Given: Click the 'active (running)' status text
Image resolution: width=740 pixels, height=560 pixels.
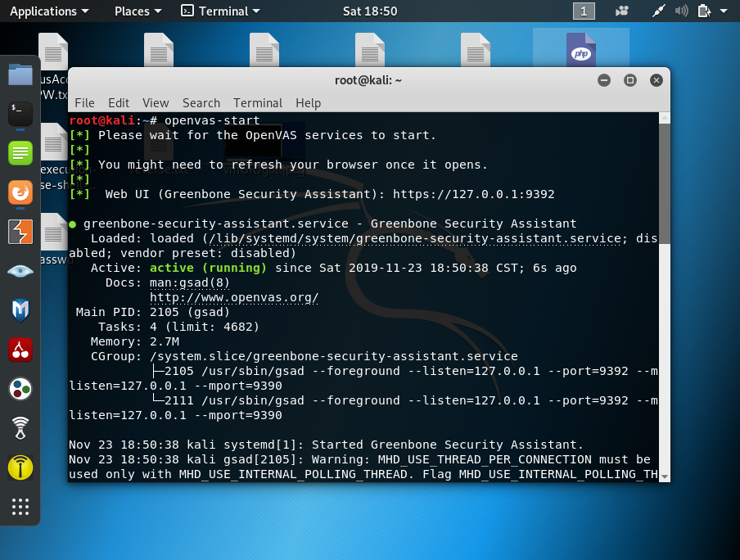Looking at the screenshot, I should coord(208,268).
